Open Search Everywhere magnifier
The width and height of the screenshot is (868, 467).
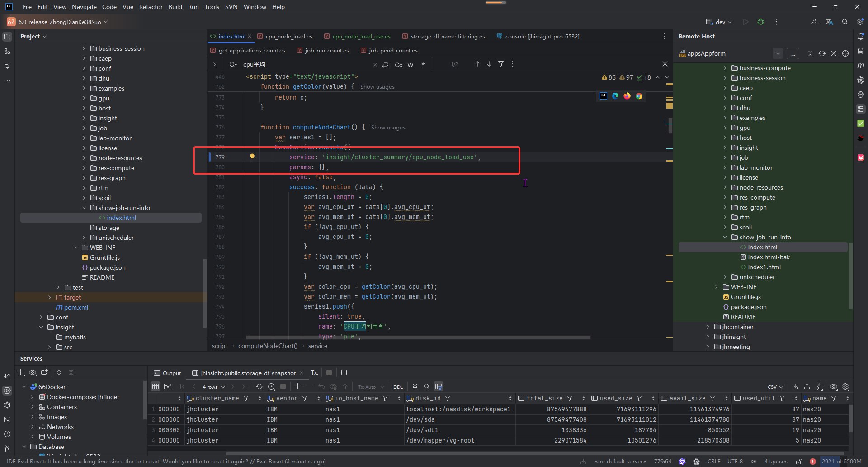pyautogui.click(x=845, y=22)
